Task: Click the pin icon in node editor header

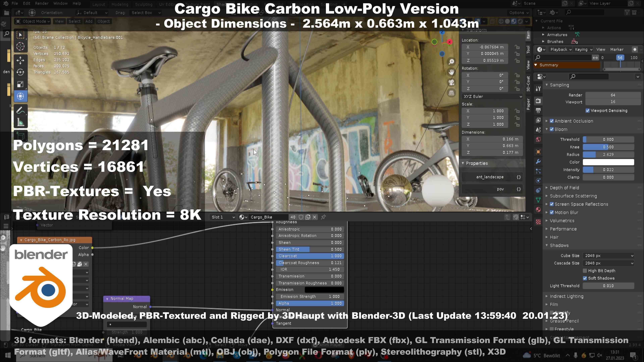Action: (x=323, y=217)
